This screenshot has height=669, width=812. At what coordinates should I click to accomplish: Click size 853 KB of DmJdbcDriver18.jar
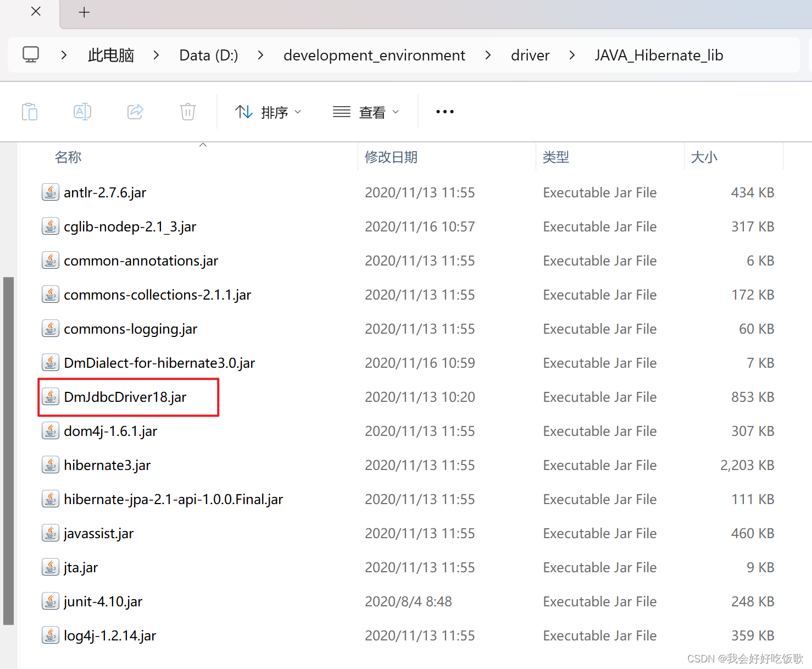pos(753,397)
